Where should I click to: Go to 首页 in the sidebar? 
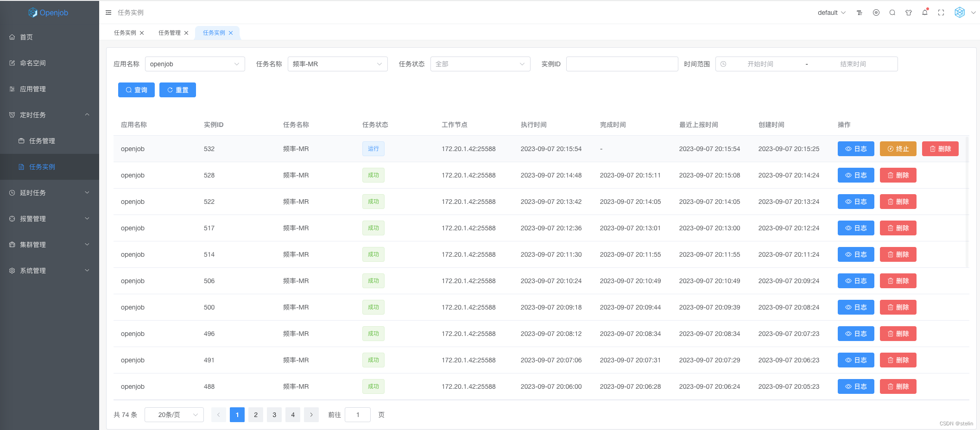pos(50,37)
